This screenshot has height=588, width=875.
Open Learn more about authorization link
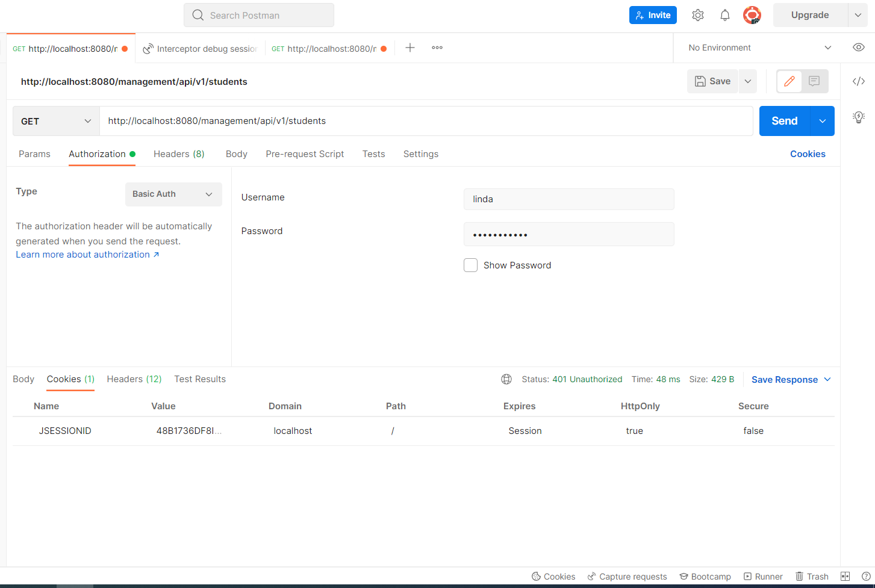pyautogui.click(x=87, y=255)
